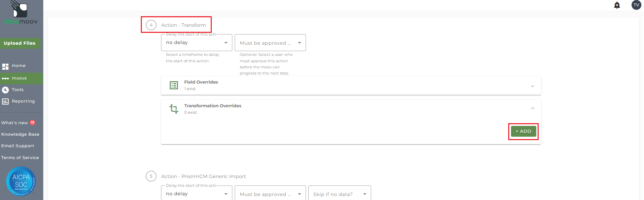Click the Upload Files button
Image resolution: width=644 pixels, height=200 pixels.
[20, 43]
